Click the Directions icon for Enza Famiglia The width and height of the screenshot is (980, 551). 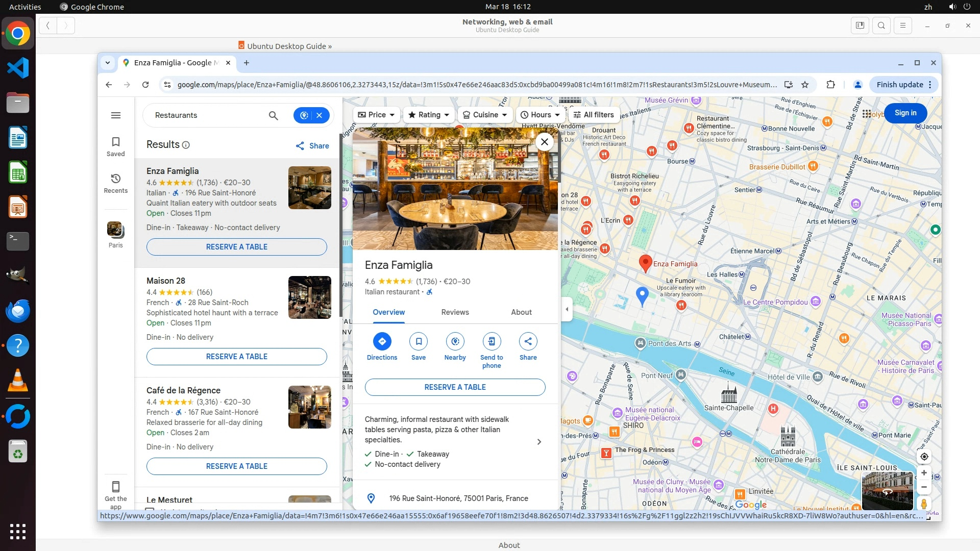point(382,342)
